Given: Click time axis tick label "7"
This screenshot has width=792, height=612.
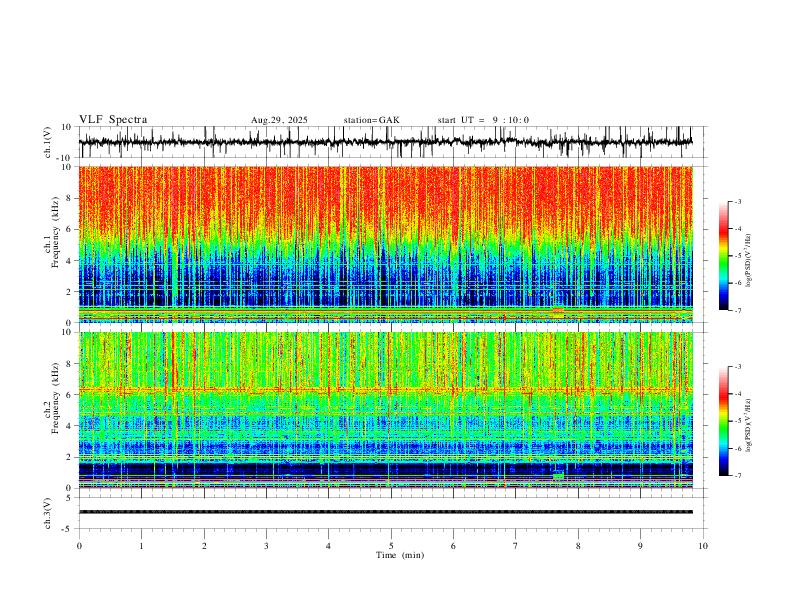Looking at the screenshot, I should pyautogui.click(x=516, y=546).
